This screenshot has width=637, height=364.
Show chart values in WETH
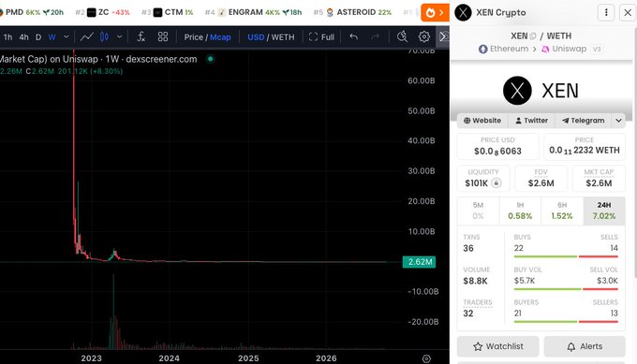[283, 36]
